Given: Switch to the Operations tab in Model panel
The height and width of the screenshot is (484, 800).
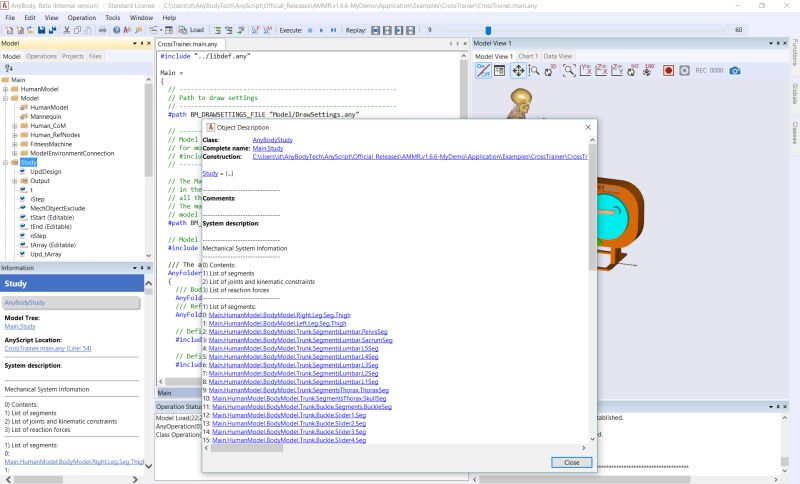Looking at the screenshot, I should pyautogui.click(x=41, y=56).
